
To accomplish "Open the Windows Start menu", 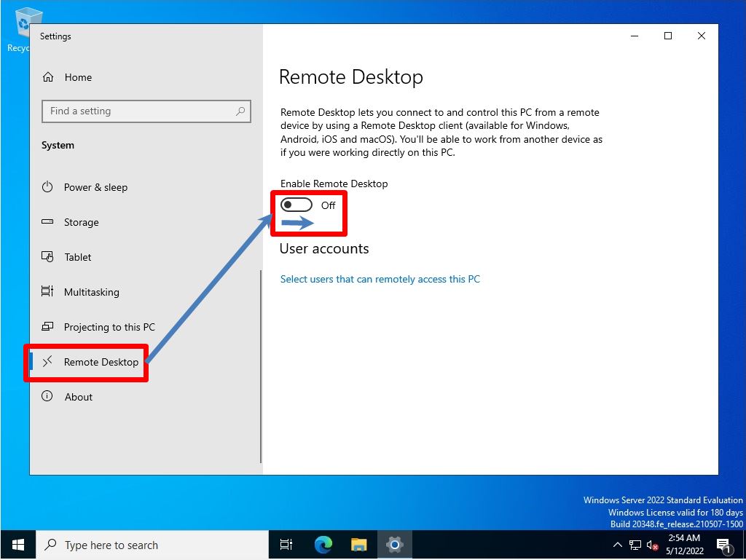I will point(18,545).
